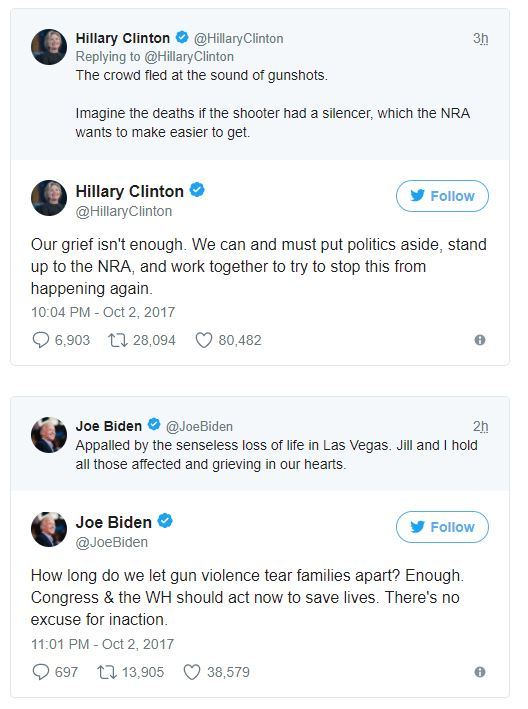
Task: Open 10:04 PM - Oct 2, 2017 timestamp
Action: click(x=103, y=312)
